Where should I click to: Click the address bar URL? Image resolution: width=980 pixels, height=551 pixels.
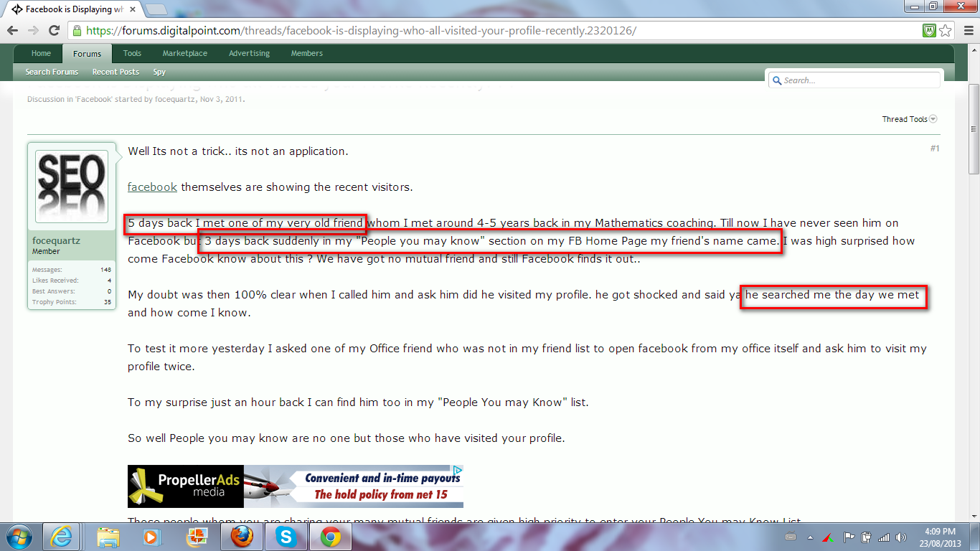[361, 31]
